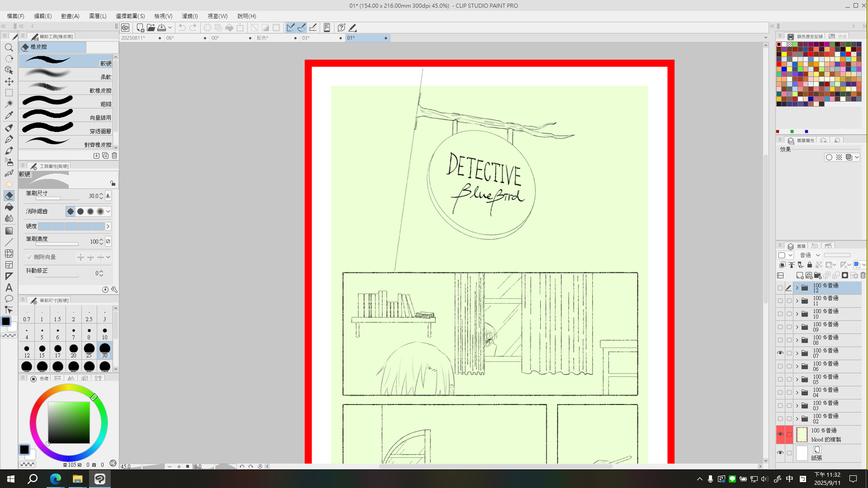Click the Save icon in toolbar
This screenshot has height=488, width=868.
[x=161, y=28]
